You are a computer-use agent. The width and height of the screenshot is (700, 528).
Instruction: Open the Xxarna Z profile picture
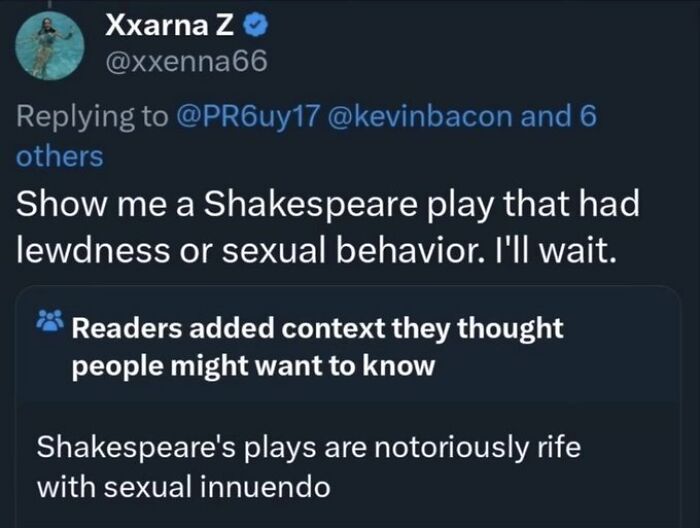[44, 46]
